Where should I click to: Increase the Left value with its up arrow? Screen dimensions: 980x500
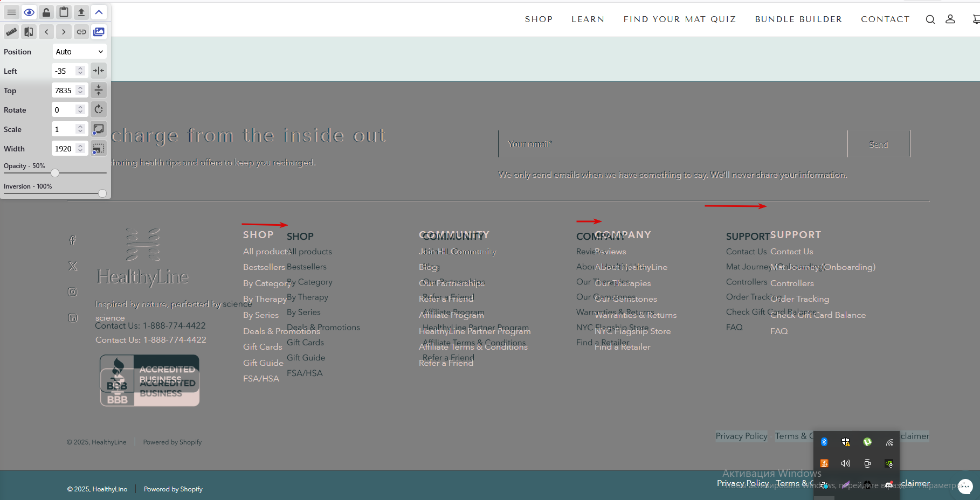pos(80,68)
